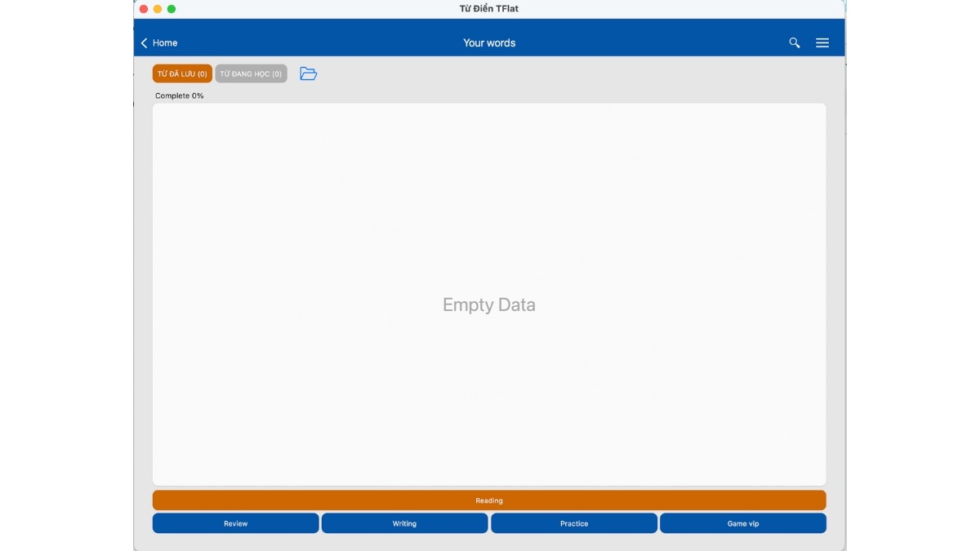The height and width of the screenshot is (551, 980).
Task: Select the TỪ ĐÃ LƯU (0) tab
Action: point(182,73)
